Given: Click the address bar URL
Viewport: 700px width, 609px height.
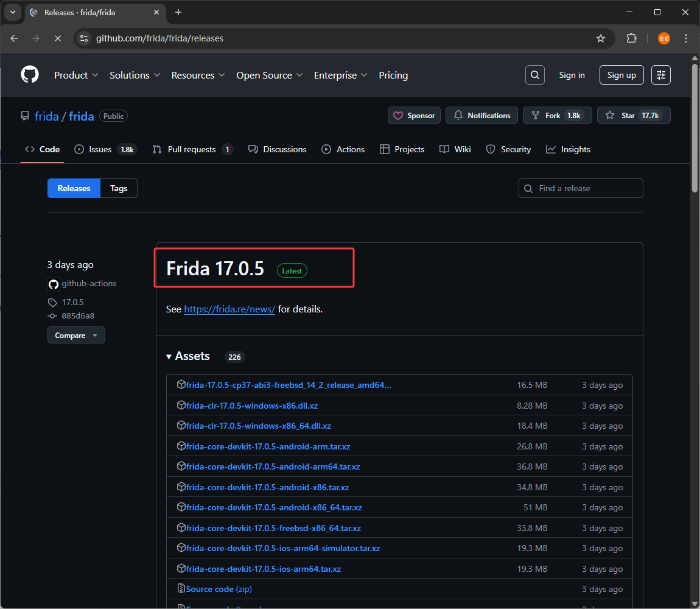Looking at the screenshot, I should point(160,38).
